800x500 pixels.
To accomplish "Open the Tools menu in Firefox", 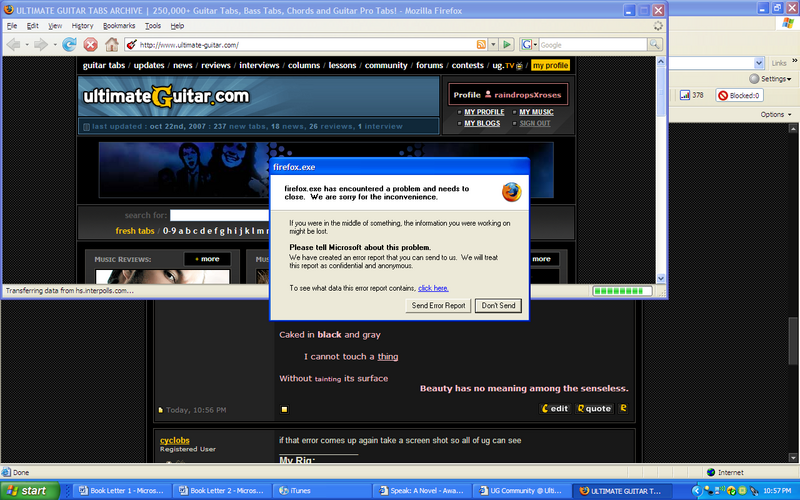I will 153,26.
